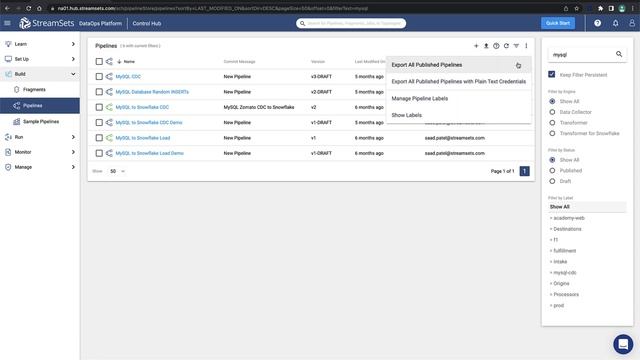Toggle Keep Filter Persistent checkbox
Viewport: 640px width, 360px height.
(x=552, y=74)
